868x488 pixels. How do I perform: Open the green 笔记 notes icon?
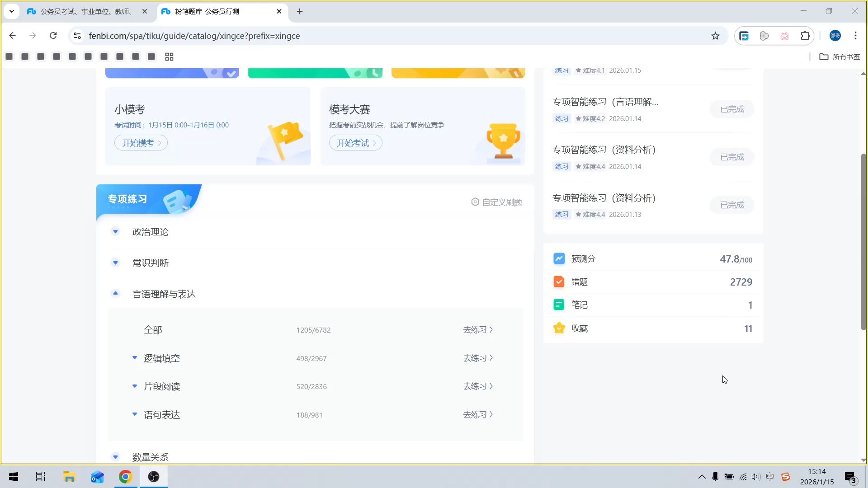[559, 305]
